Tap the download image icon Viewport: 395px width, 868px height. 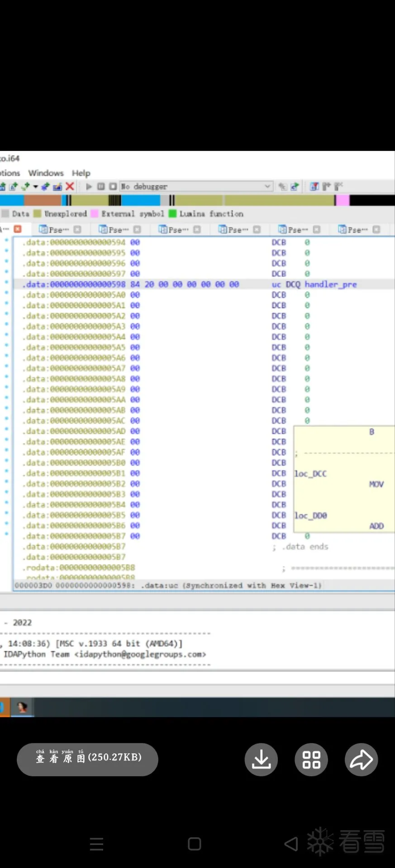[261, 759]
